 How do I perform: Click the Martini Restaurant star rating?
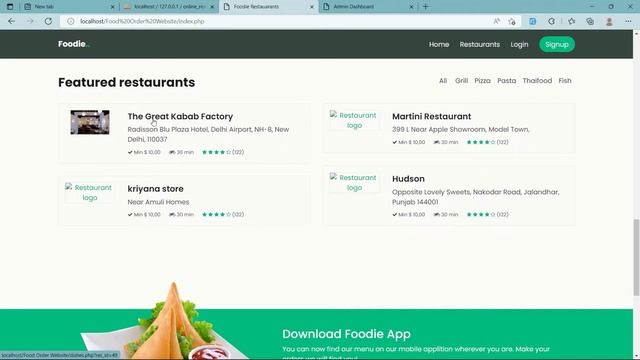tap(481, 142)
